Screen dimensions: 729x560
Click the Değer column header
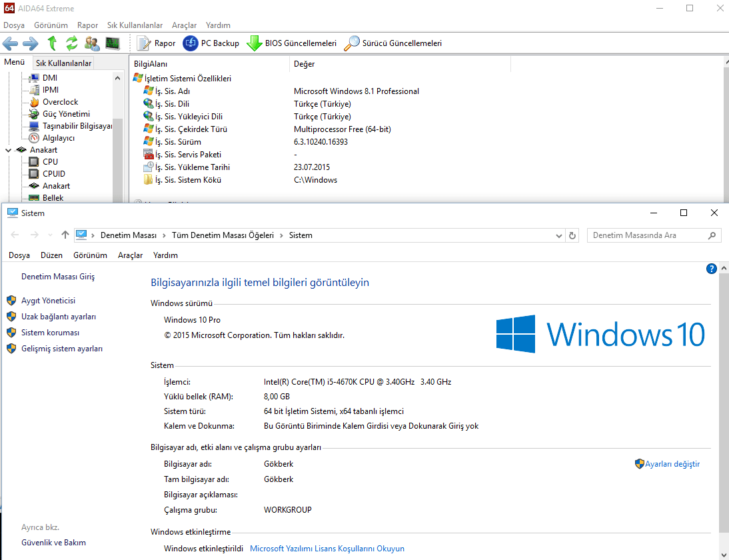click(400, 64)
